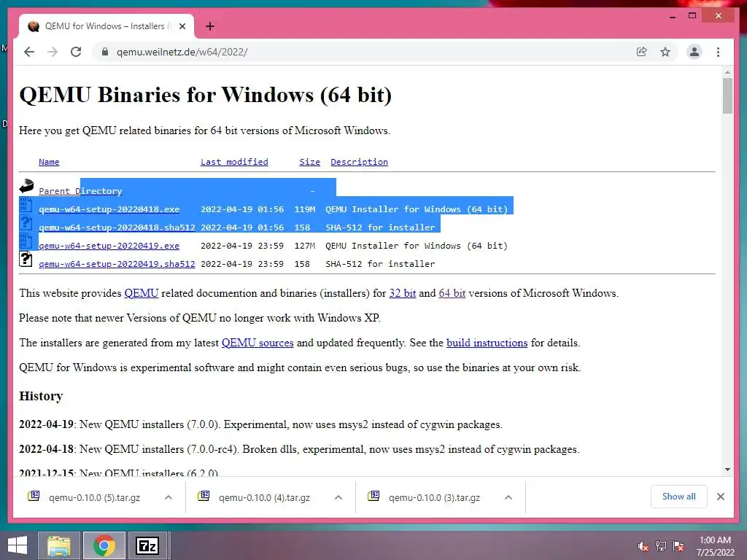Viewport: 747px width, 560px height.
Task: Click the forward navigation arrow
Action: 53,52
